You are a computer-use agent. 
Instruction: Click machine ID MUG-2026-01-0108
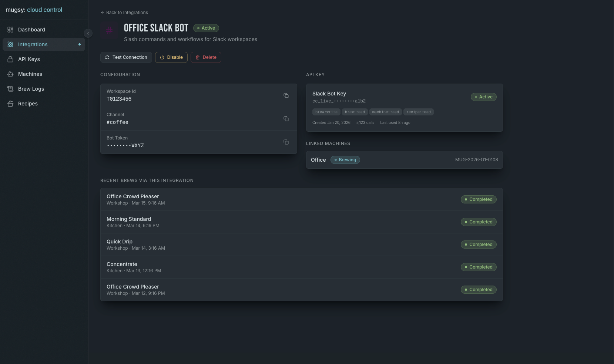(x=477, y=160)
